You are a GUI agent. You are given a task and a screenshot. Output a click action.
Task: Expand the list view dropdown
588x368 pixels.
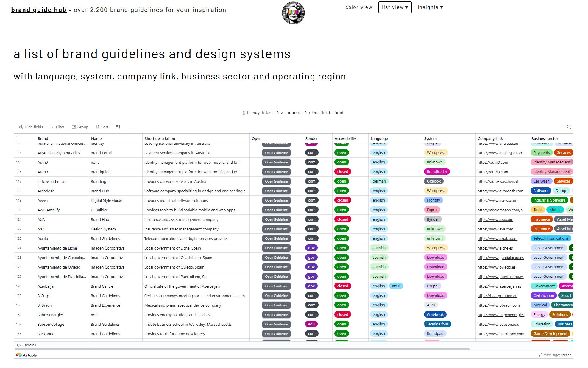395,7
